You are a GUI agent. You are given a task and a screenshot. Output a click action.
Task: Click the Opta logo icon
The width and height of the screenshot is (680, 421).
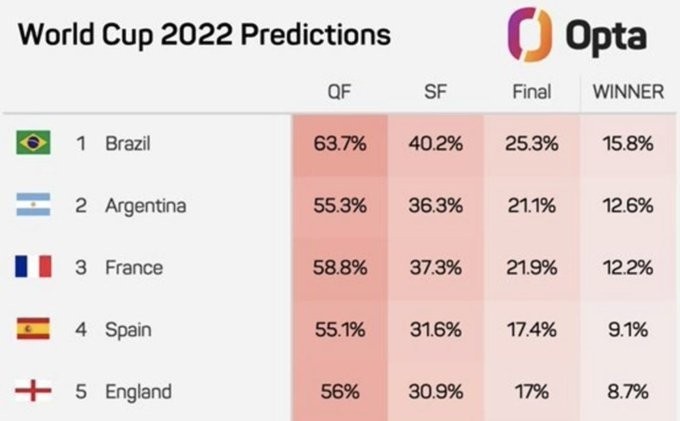pos(530,34)
